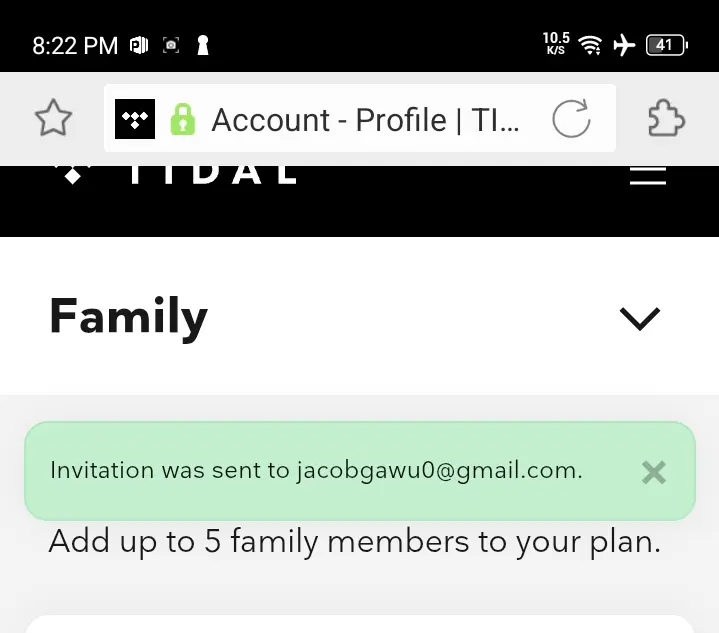
Task: Open the green padlock site security info
Action: [x=183, y=119]
